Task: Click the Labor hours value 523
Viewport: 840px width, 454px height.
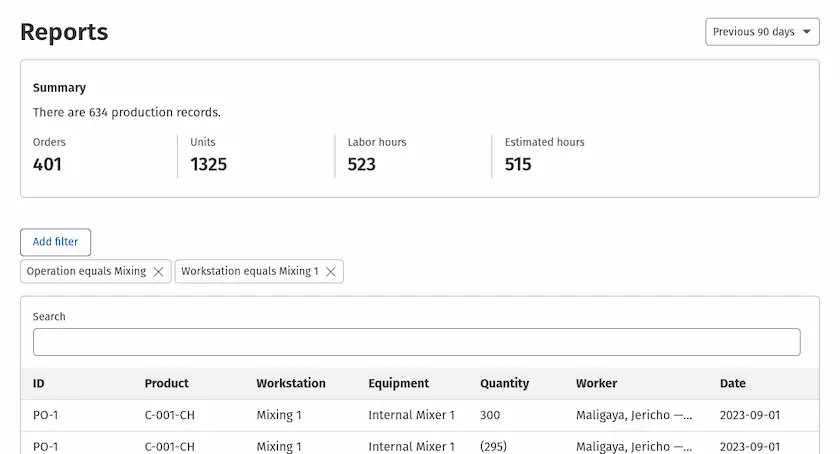Action: tap(362, 164)
